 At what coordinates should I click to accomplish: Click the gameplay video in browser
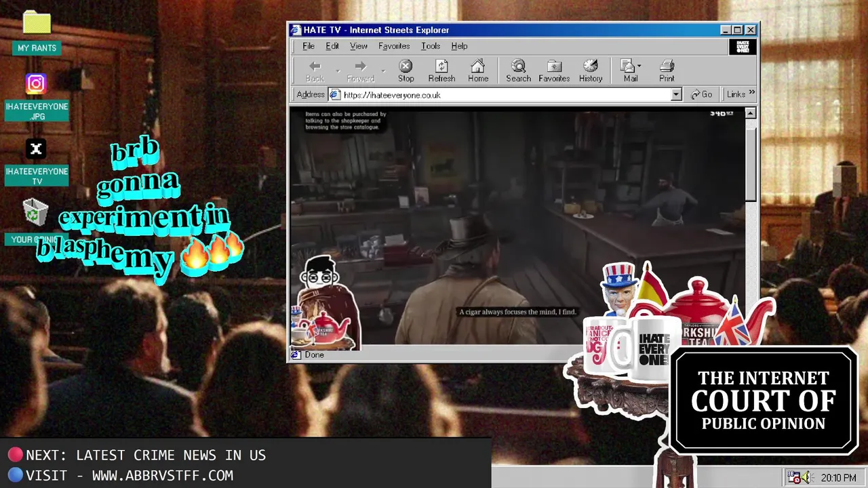click(516, 226)
